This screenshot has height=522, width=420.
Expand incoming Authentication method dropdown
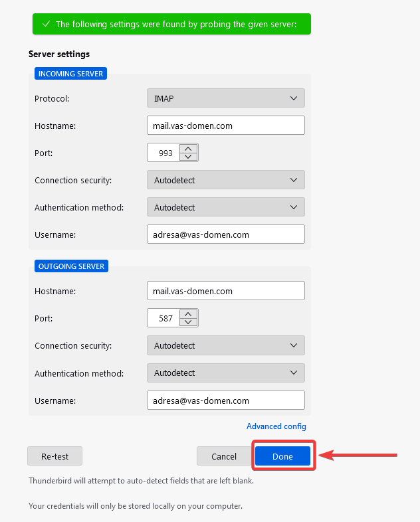226,207
